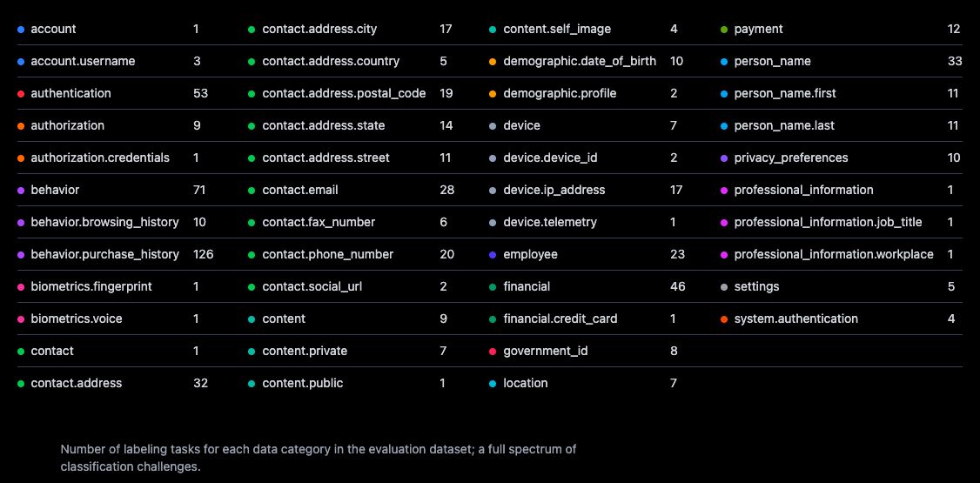980x483 pixels.
Task: Click the 'professional_information.job_title' label
Action: (828, 222)
